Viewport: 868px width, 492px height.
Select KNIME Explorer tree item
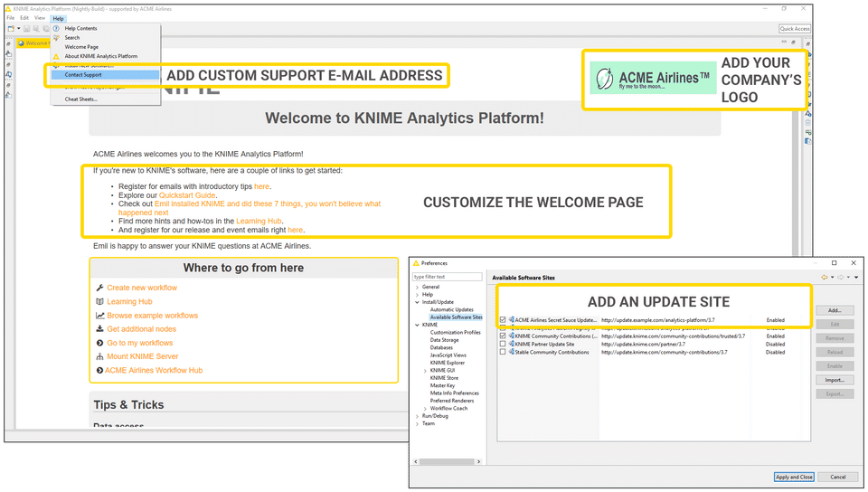[x=448, y=363]
